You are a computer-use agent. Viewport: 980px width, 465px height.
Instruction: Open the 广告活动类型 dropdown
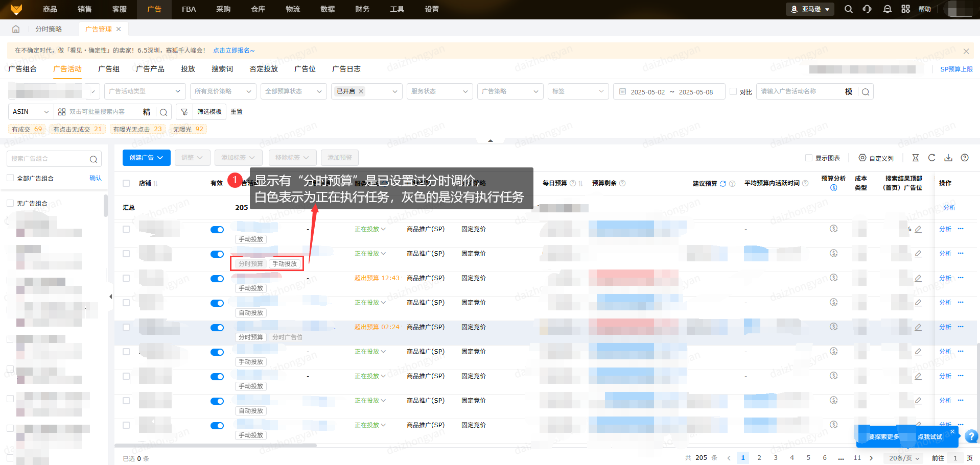[145, 91]
